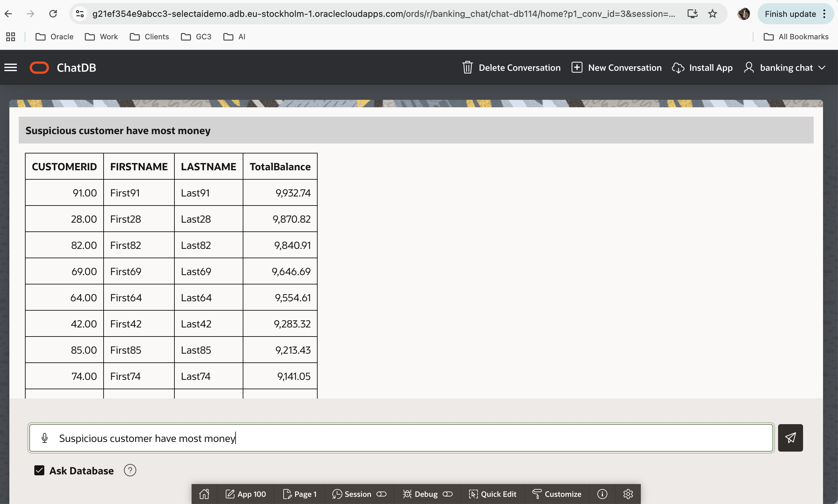This screenshot has height=504, width=838.
Task: Open App 100 in App Builder
Action: click(x=246, y=494)
